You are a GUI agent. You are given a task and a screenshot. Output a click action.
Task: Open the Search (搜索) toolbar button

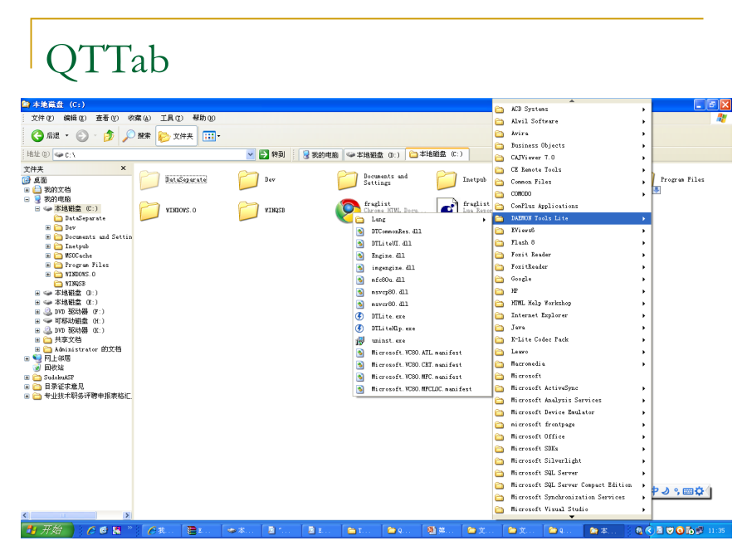137,136
